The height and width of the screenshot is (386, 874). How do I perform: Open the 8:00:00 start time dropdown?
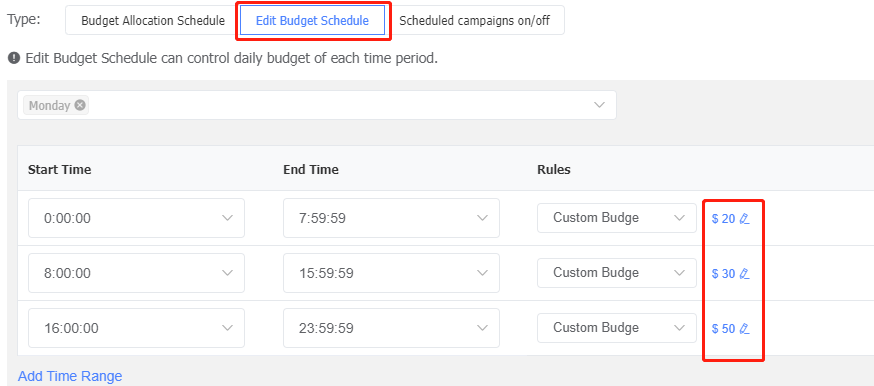(x=137, y=273)
